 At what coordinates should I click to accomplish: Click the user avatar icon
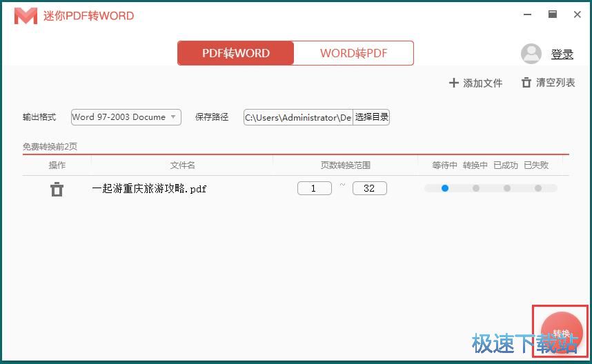coord(531,54)
